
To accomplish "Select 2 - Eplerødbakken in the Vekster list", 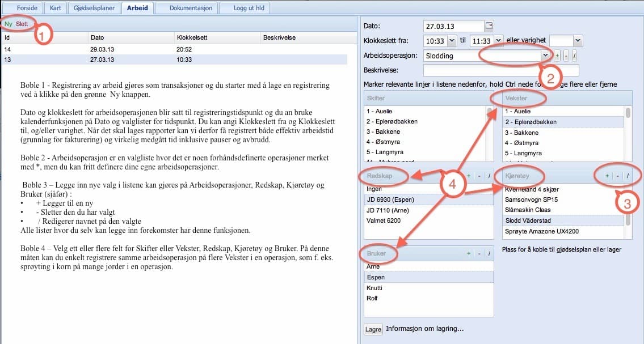I will pyautogui.click(x=563, y=122).
